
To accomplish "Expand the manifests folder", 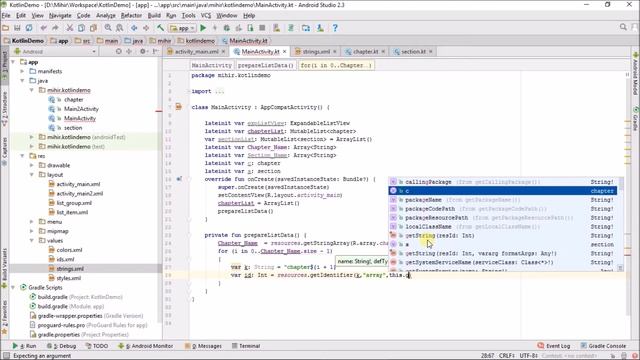I will point(22,71).
